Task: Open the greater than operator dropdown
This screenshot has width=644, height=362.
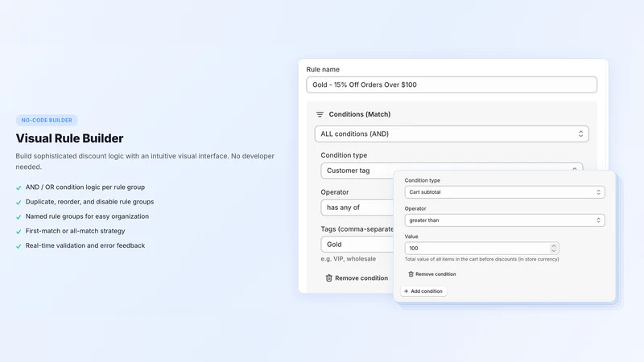Action: [x=505, y=220]
